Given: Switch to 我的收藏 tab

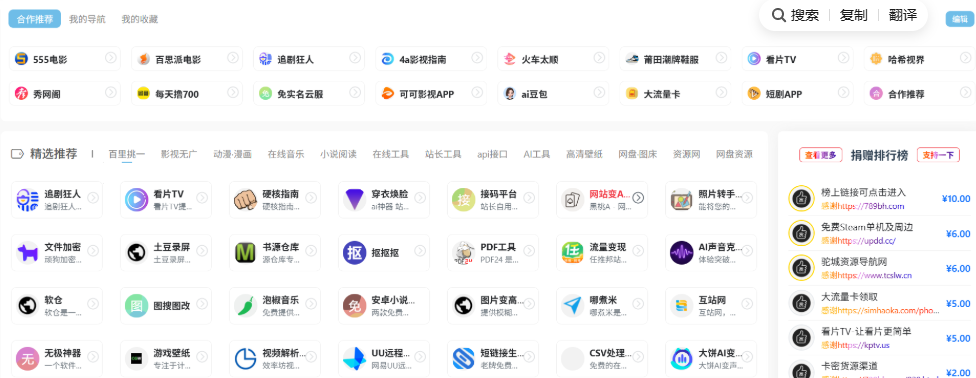Looking at the screenshot, I should coord(139,19).
